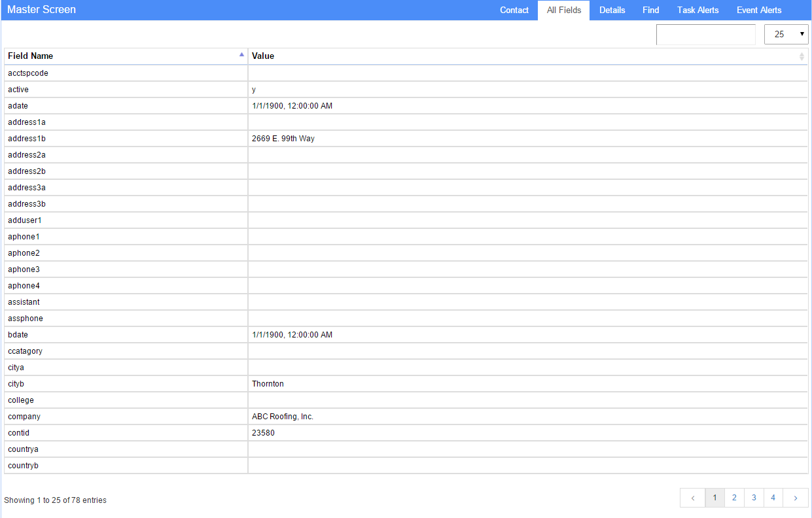
Task: Jump to page 4
Action: coord(773,498)
